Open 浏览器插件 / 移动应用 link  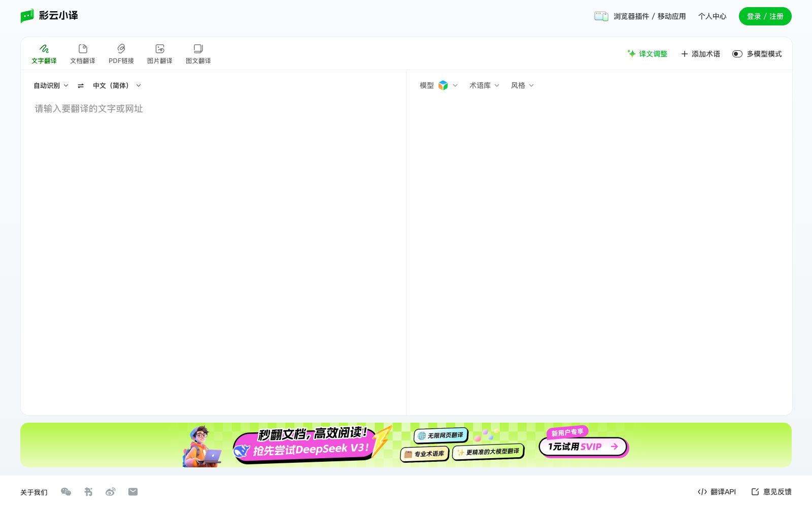pos(640,16)
